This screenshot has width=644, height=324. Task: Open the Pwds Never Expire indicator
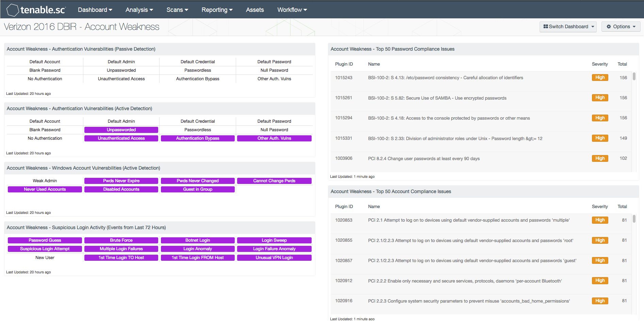121,181
